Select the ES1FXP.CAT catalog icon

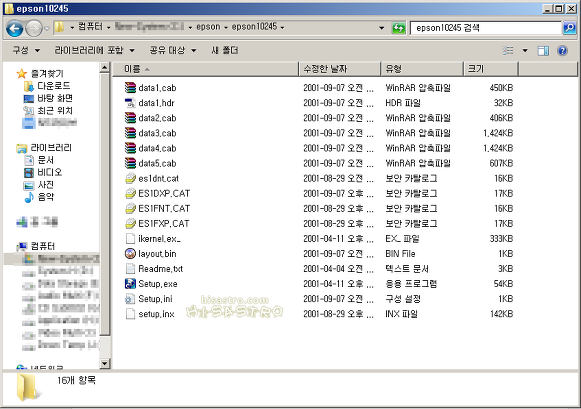(130, 223)
